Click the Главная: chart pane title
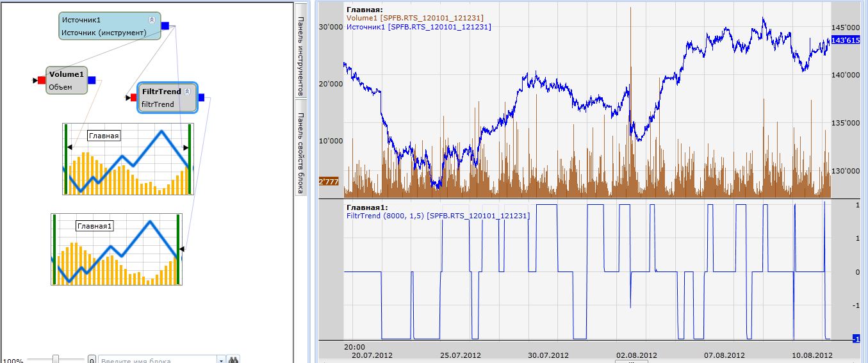 (x=364, y=10)
